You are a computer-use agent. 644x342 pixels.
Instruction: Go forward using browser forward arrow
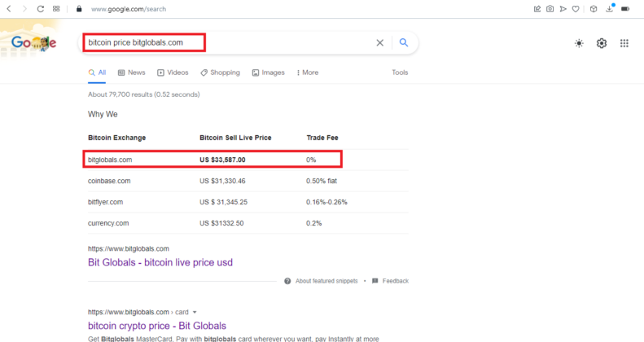point(24,9)
